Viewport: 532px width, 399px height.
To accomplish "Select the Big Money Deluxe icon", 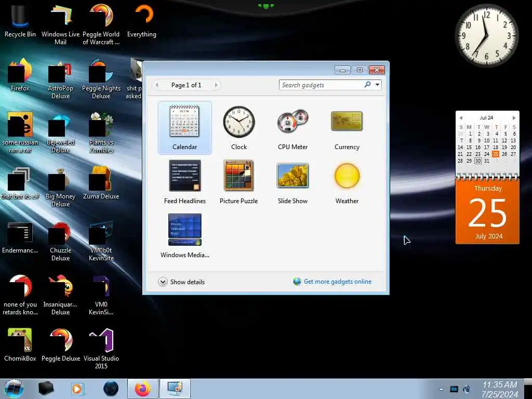I will pos(60,188).
